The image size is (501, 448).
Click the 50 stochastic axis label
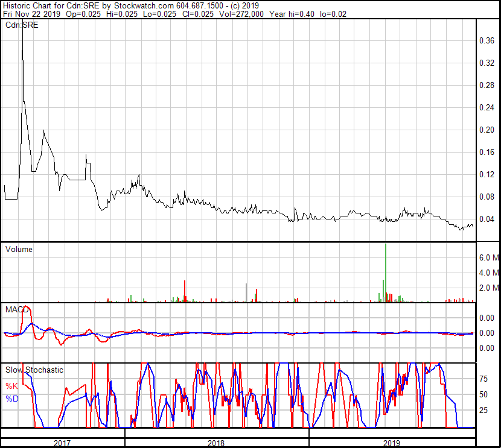coord(483,394)
